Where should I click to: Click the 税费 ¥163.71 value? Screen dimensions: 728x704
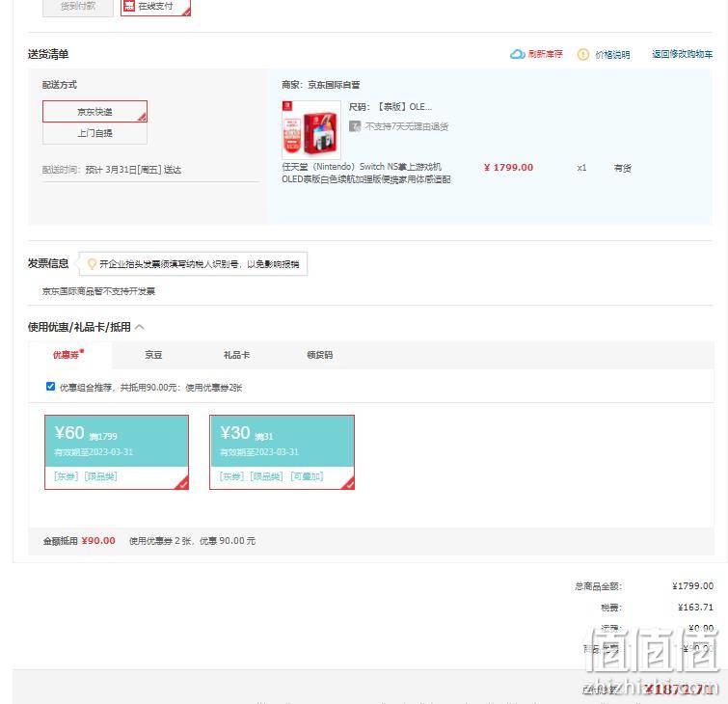[695, 607]
